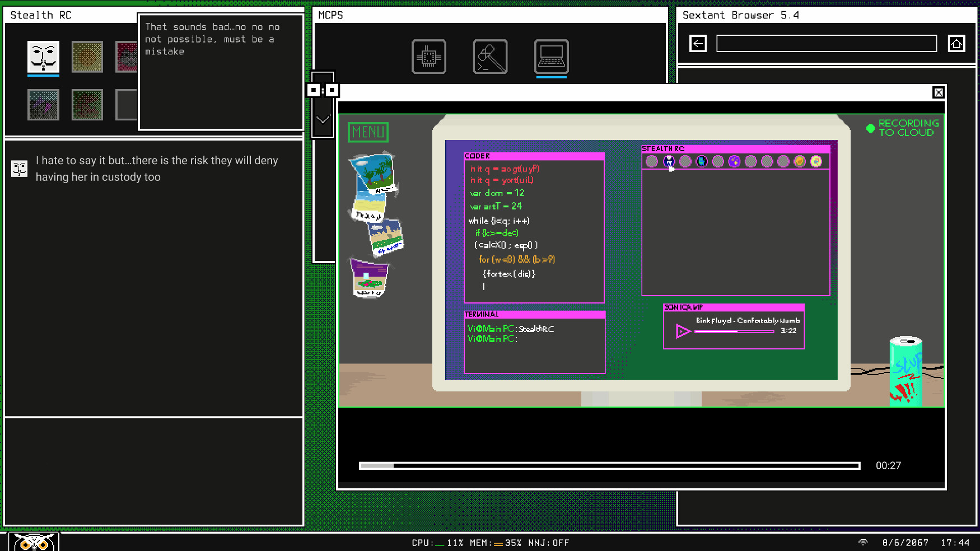Click the browser address bar
Image resolution: width=980 pixels, height=551 pixels.
point(826,43)
